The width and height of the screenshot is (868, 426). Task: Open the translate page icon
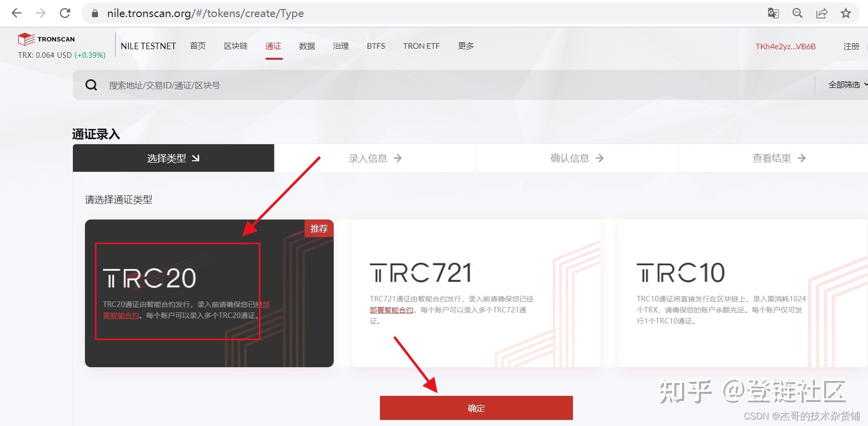774,13
